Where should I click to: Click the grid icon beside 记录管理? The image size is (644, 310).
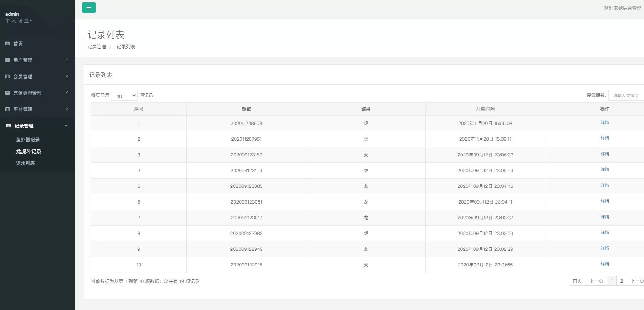pyautogui.click(x=9, y=126)
